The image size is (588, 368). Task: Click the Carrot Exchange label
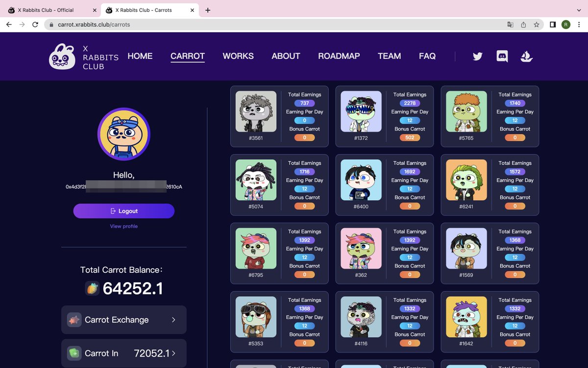(117, 320)
